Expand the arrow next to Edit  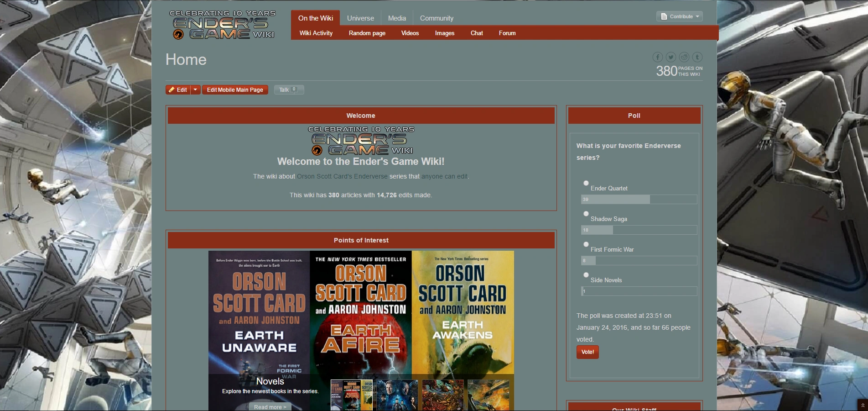coord(195,90)
